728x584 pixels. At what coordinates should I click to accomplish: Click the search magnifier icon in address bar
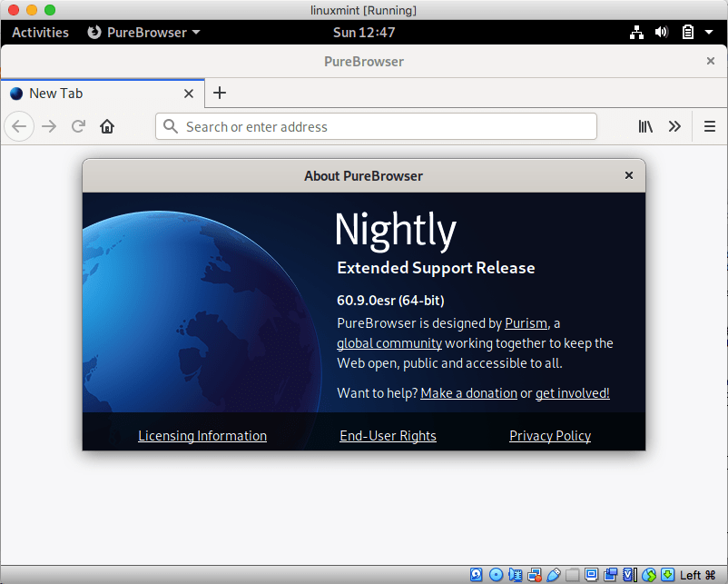pyautogui.click(x=171, y=126)
